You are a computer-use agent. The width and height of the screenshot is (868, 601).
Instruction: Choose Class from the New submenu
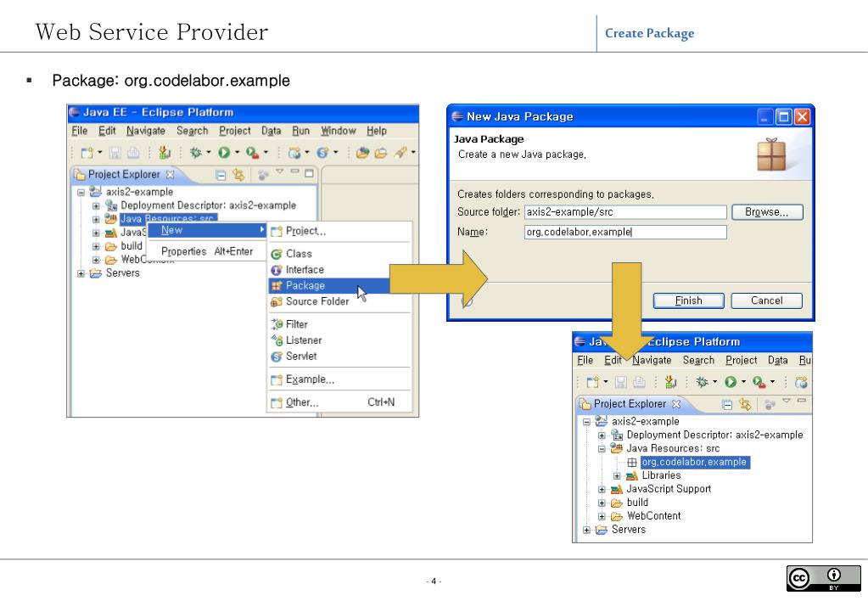[x=298, y=254]
